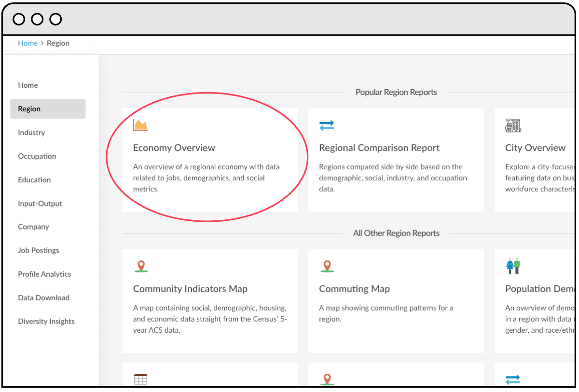Open the Regional Comparison Report title
This screenshot has width=579, height=392.
(x=379, y=148)
